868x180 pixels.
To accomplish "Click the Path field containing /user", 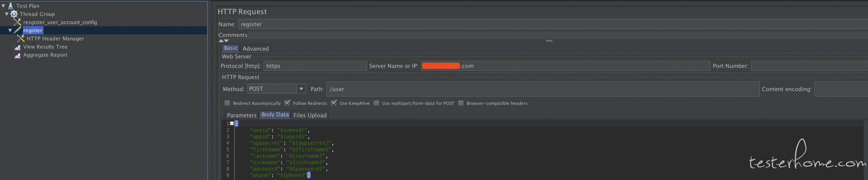I will pos(542,89).
